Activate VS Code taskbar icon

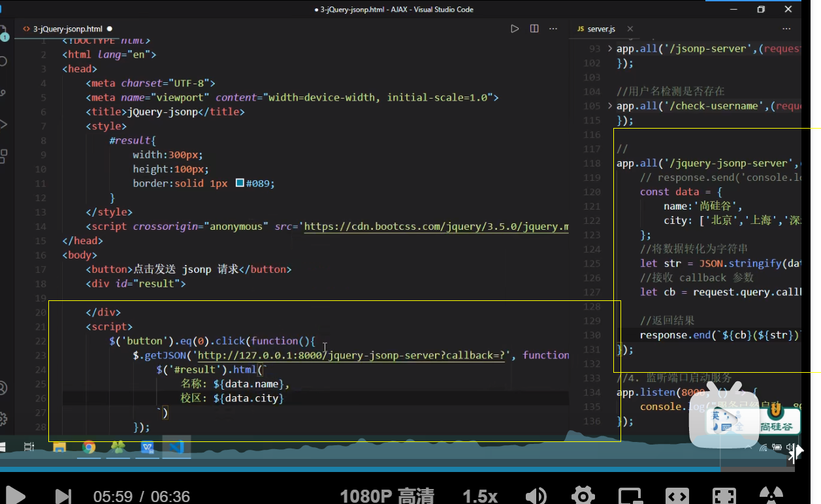coord(176,447)
